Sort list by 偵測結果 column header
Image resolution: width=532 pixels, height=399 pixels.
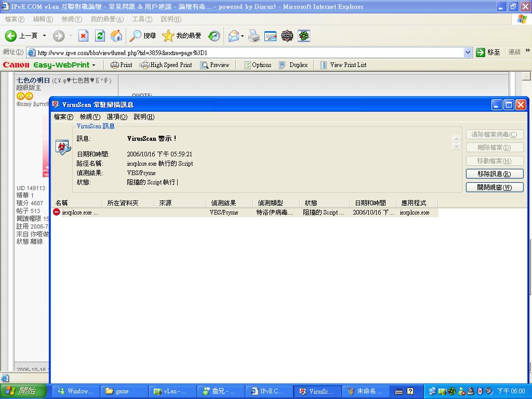pos(223,203)
